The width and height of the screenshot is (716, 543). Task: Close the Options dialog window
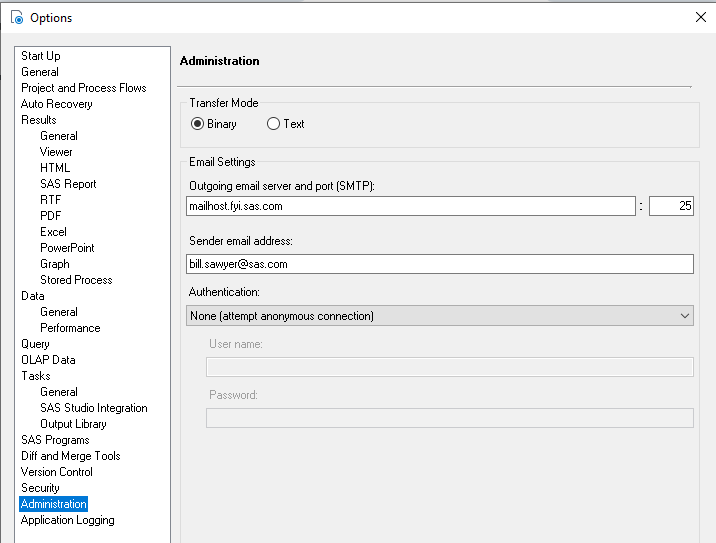click(x=700, y=17)
